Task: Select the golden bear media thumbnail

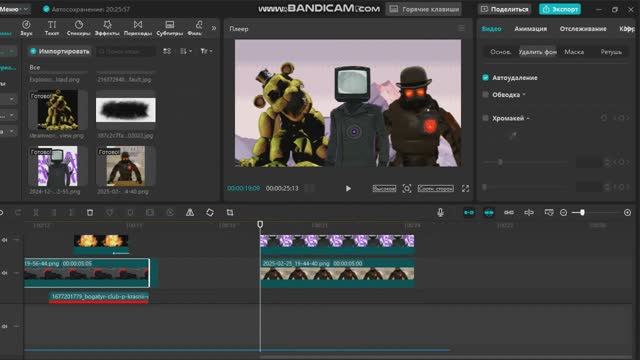Action: tap(58, 110)
